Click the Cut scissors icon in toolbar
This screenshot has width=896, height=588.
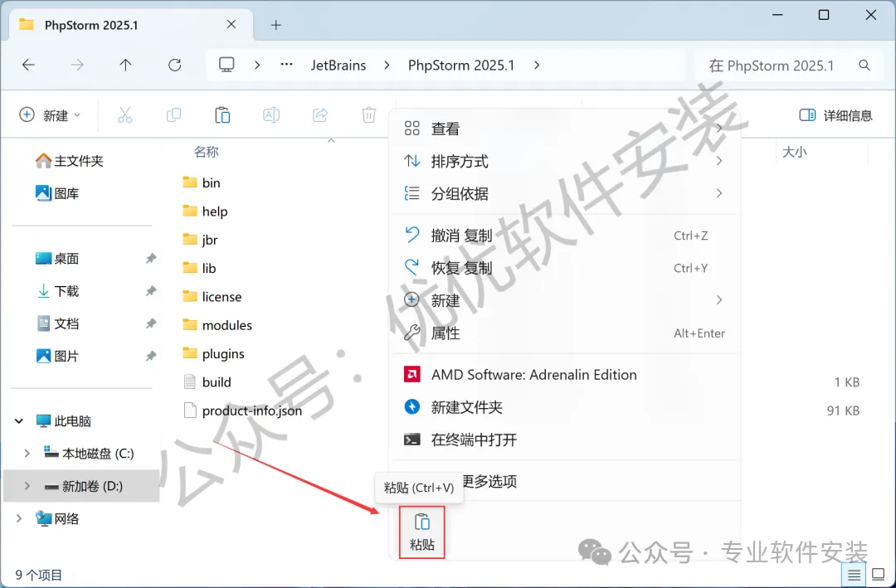click(124, 115)
